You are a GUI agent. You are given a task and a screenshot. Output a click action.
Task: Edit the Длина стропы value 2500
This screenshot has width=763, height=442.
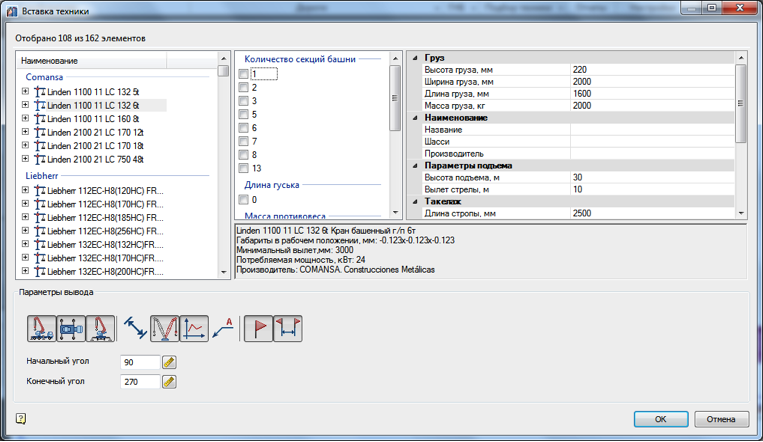click(652, 213)
